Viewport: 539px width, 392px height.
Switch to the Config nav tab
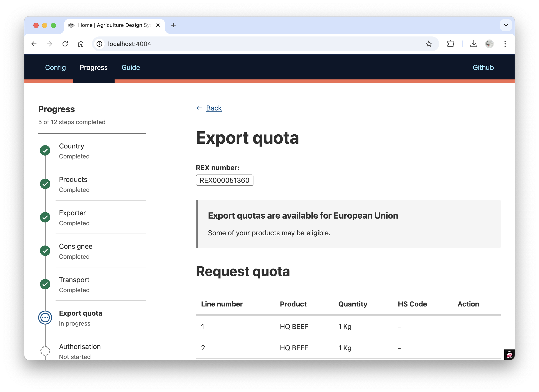[x=55, y=68]
